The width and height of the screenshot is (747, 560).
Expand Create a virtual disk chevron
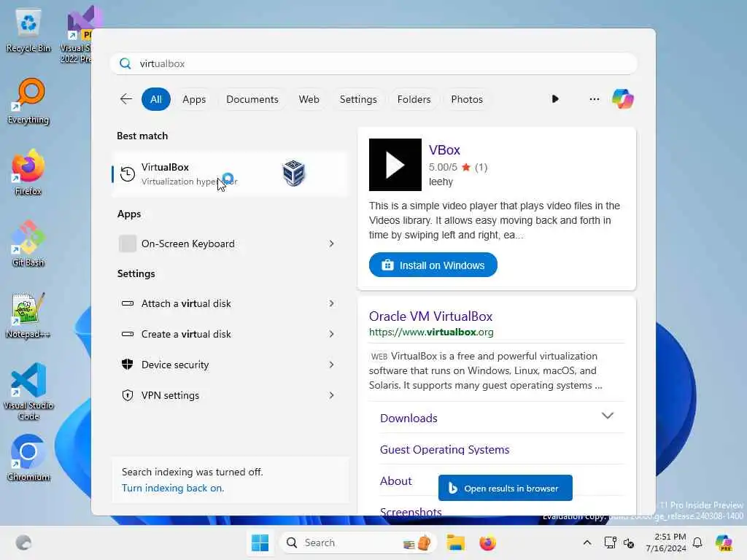[332, 334]
